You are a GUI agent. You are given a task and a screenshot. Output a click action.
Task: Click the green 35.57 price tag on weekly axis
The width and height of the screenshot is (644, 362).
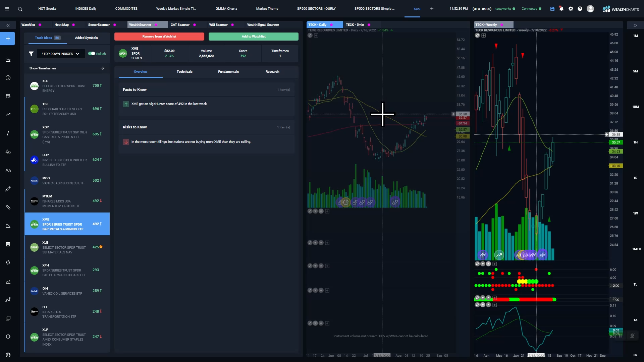click(616, 142)
